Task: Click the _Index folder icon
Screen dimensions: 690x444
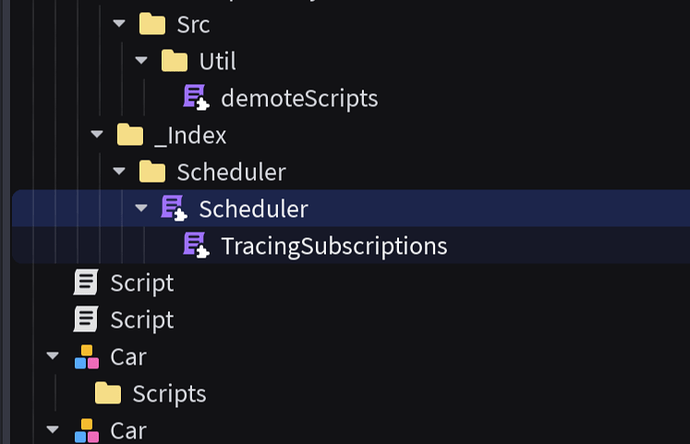Action: point(130,135)
